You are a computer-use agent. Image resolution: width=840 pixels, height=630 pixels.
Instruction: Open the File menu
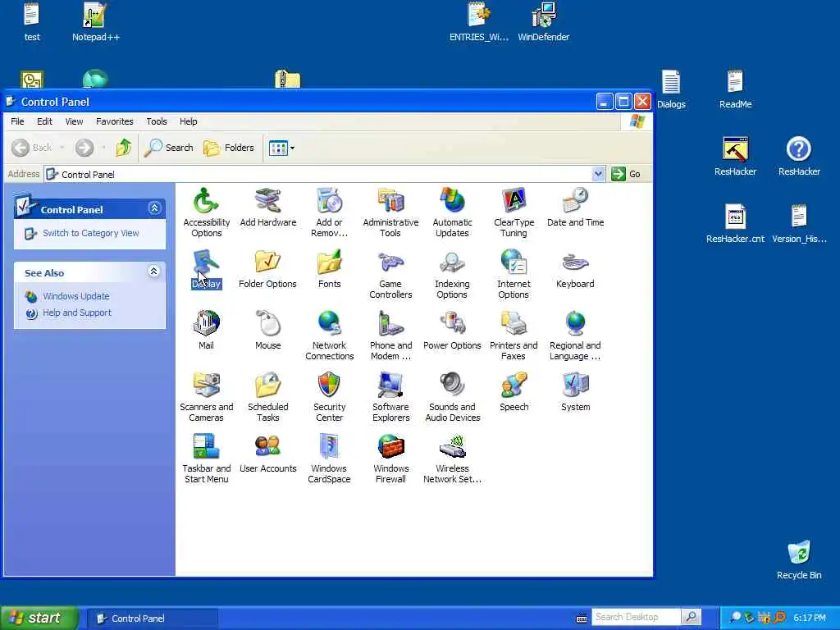point(17,121)
